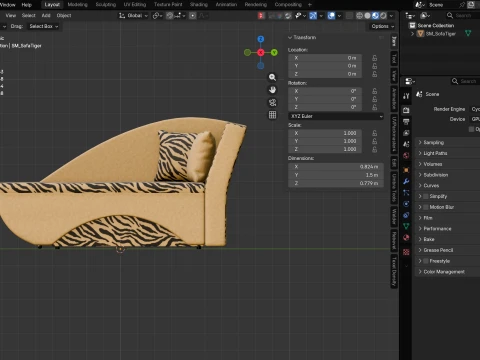Open the Help menu
The height and width of the screenshot is (360, 480).
(x=26, y=5)
